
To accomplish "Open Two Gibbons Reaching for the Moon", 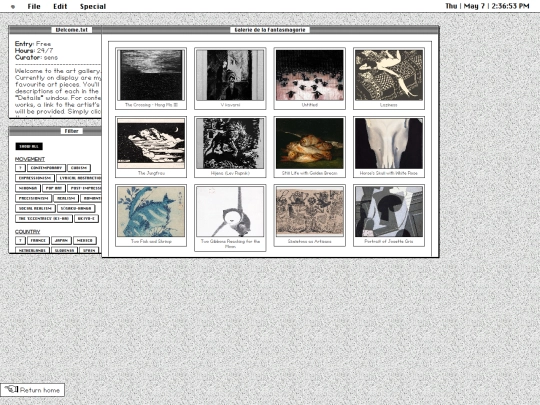I will tap(230, 218).
